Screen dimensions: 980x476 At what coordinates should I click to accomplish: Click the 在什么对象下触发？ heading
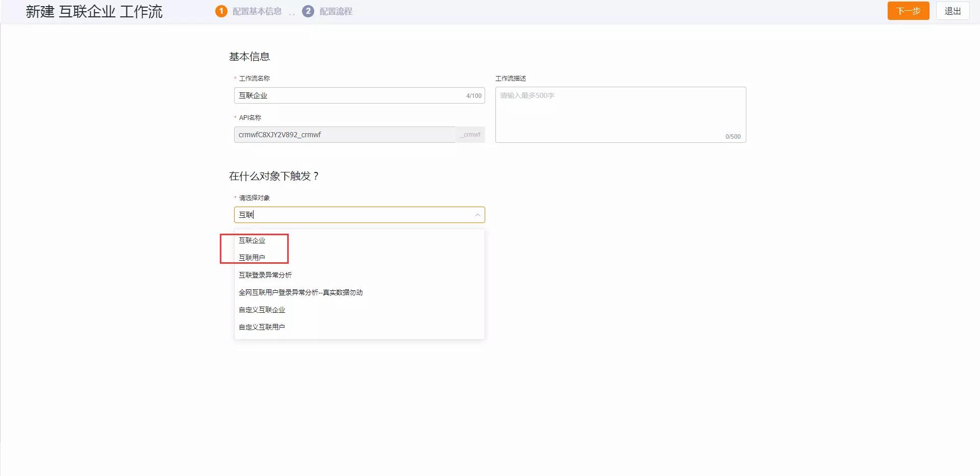(x=274, y=176)
